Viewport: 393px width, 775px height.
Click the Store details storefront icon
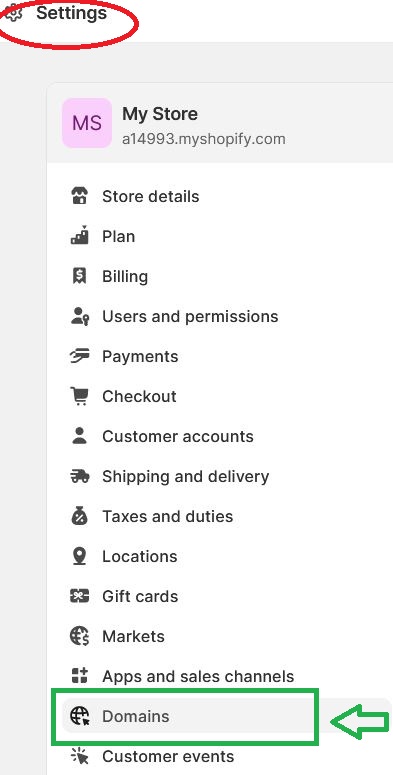pos(79,196)
